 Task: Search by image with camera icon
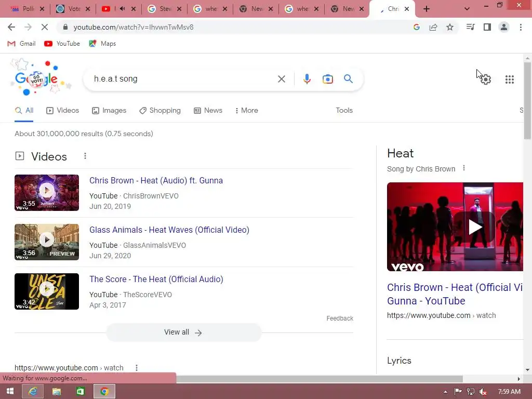[327, 79]
